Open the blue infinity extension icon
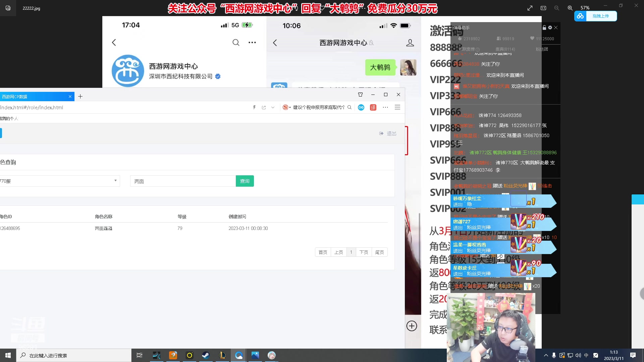 [x=361, y=108]
